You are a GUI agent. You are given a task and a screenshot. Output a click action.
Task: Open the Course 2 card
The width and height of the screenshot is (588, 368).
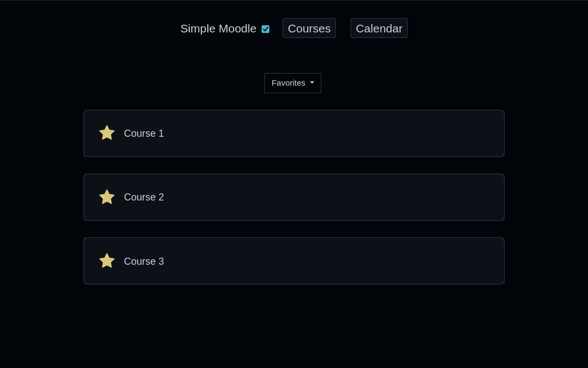click(x=294, y=197)
